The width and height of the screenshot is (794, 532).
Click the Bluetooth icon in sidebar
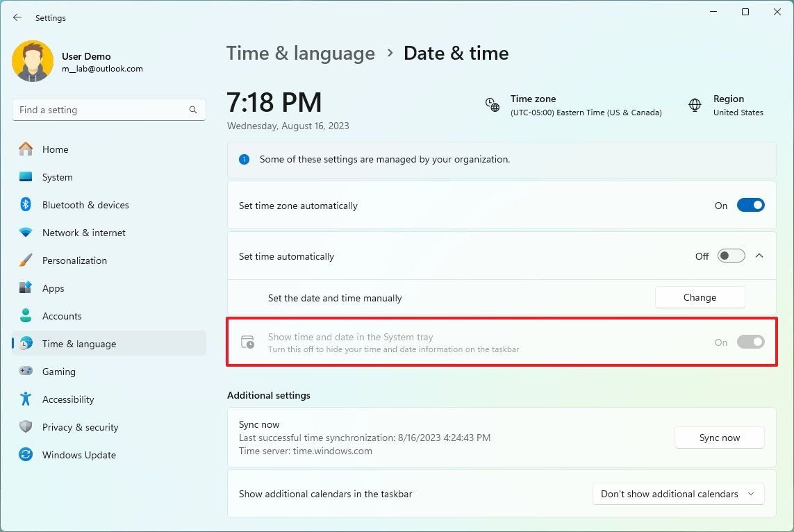[25, 204]
